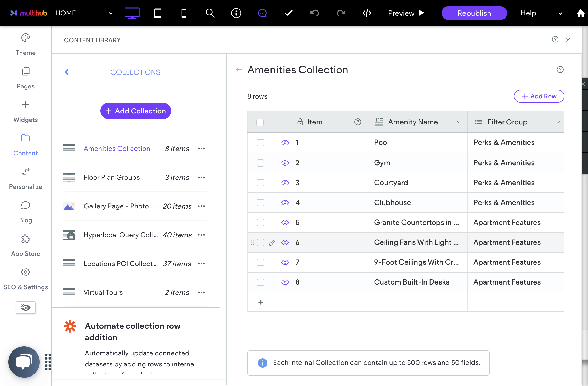This screenshot has height=386, width=588.
Task: Open Filter Group column dropdown
Action: tap(558, 122)
